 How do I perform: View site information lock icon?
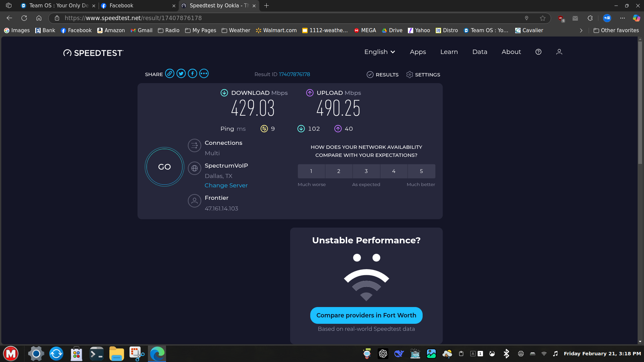pyautogui.click(x=57, y=18)
